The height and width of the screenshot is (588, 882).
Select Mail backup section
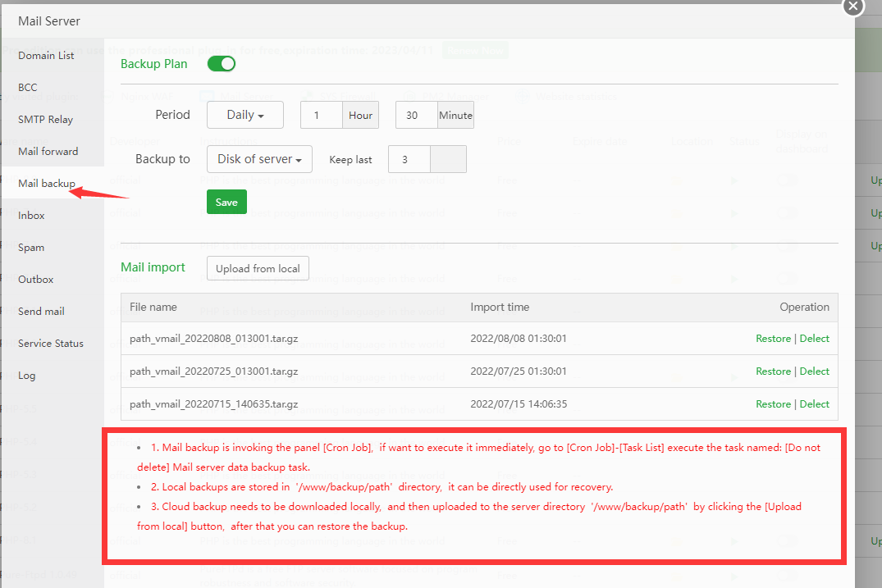tap(47, 183)
